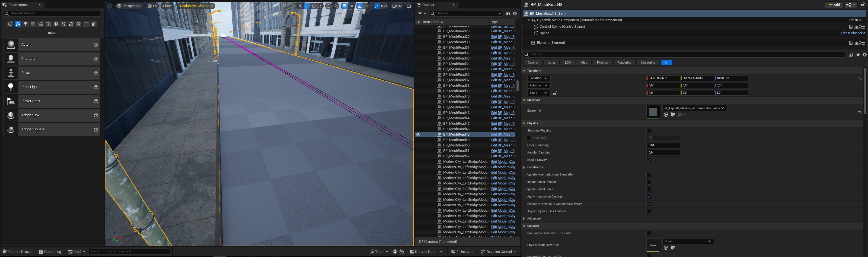Open Location type dropdown
This screenshot has width=868, height=257.
[x=538, y=78]
